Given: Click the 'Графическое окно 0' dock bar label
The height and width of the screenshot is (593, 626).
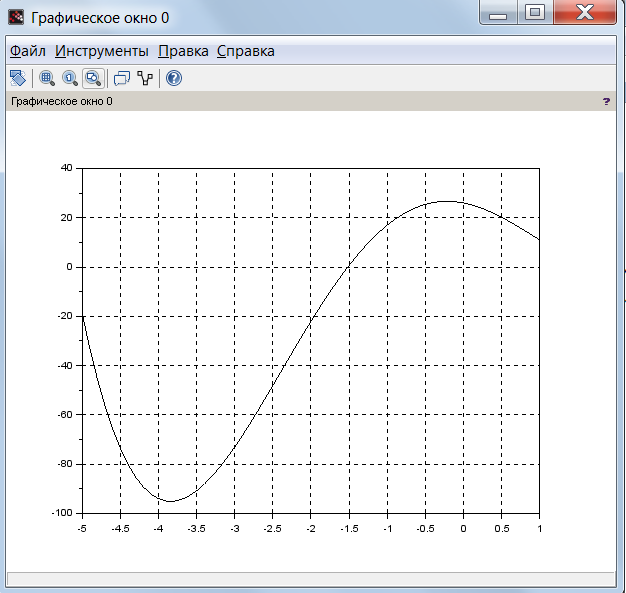Looking at the screenshot, I should tap(61, 101).
